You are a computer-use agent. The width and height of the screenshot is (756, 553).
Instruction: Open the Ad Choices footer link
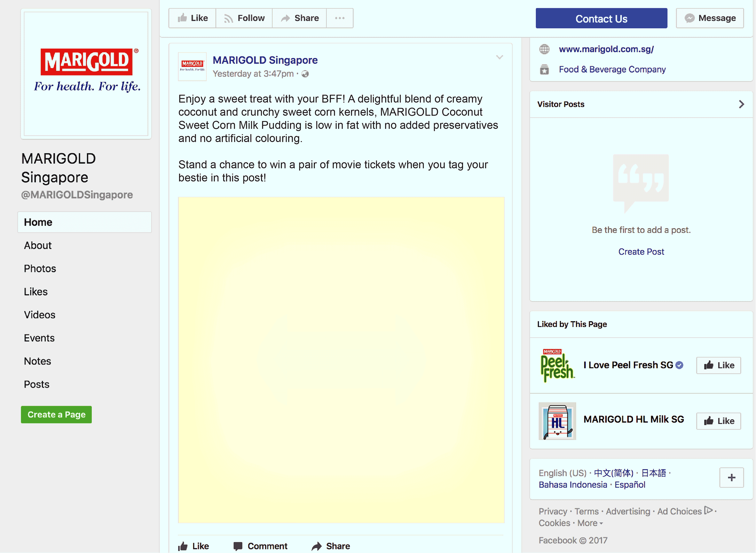point(685,511)
